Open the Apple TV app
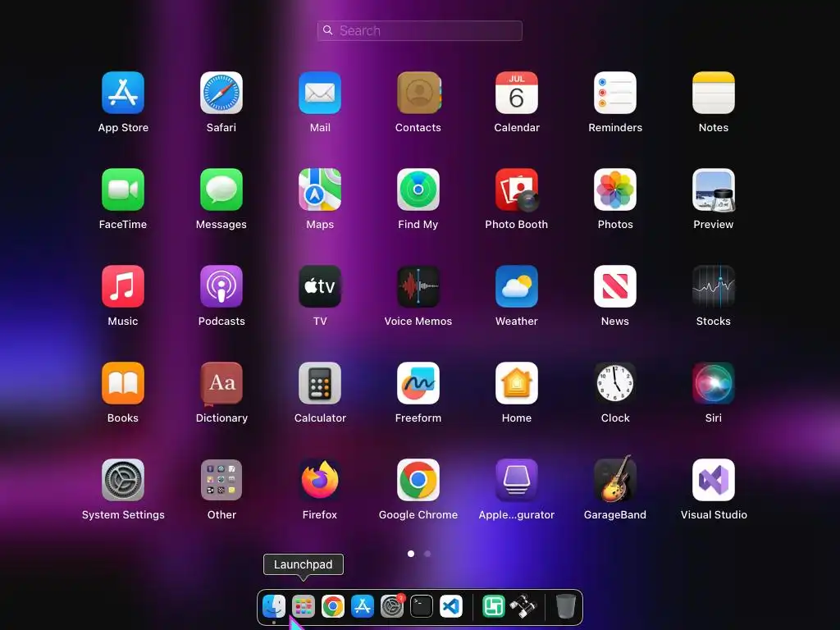840x630 pixels. tap(320, 286)
